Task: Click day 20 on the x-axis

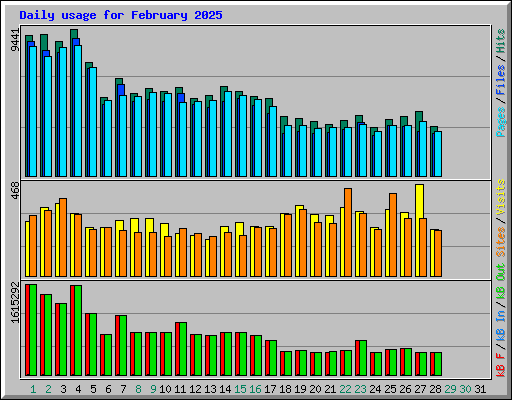Action: click(x=315, y=389)
